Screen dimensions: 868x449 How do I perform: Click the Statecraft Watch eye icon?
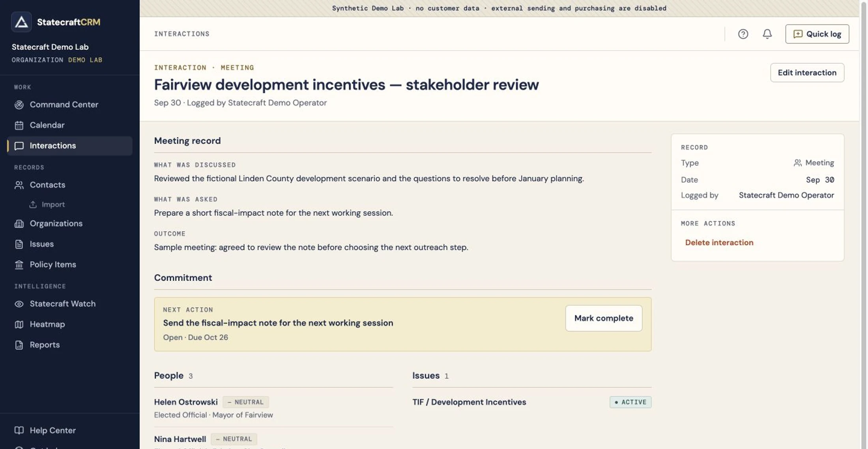pyautogui.click(x=19, y=304)
